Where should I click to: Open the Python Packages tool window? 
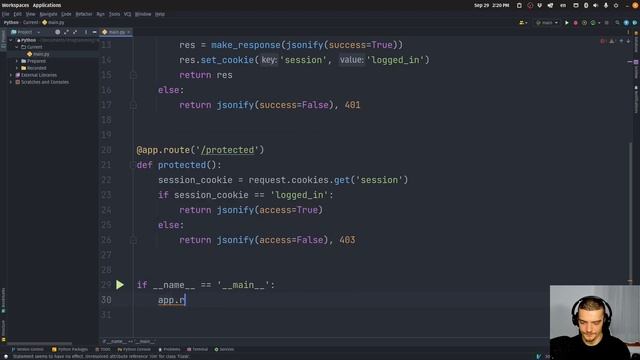click(70, 349)
